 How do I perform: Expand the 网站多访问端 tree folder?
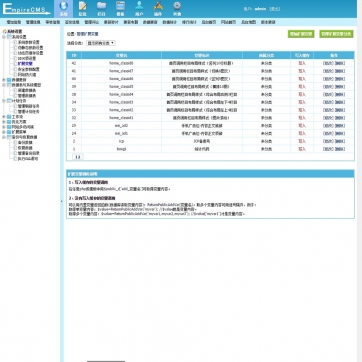pos(4,127)
